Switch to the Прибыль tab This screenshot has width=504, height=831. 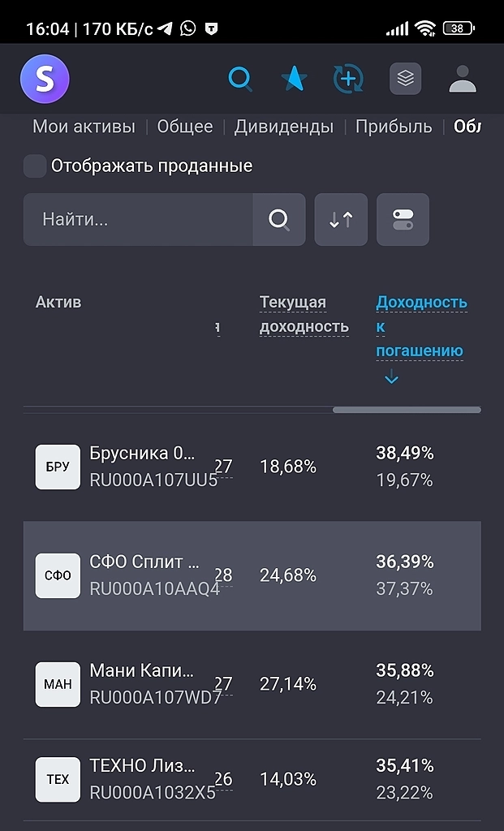coord(394,127)
